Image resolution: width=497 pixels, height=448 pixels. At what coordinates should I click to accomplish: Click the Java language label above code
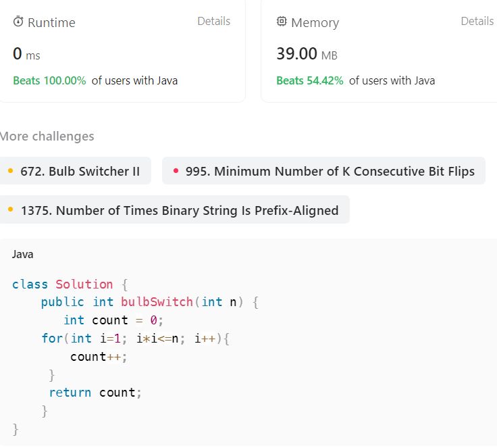(22, 255)
